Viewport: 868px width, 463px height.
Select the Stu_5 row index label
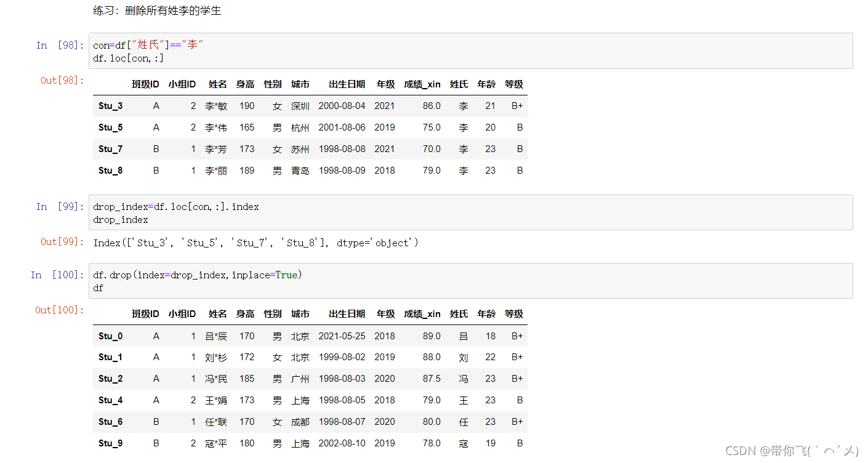(x=110, y=127)
